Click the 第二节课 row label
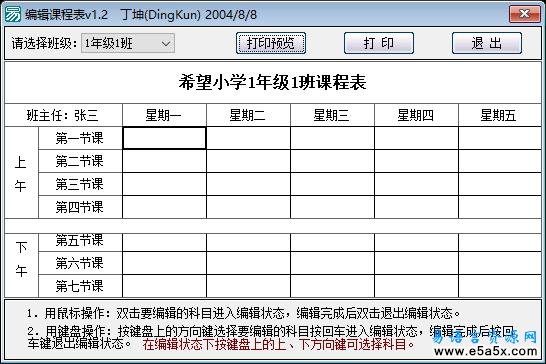This screenshot has width=546, height=364. pos(80,161)
